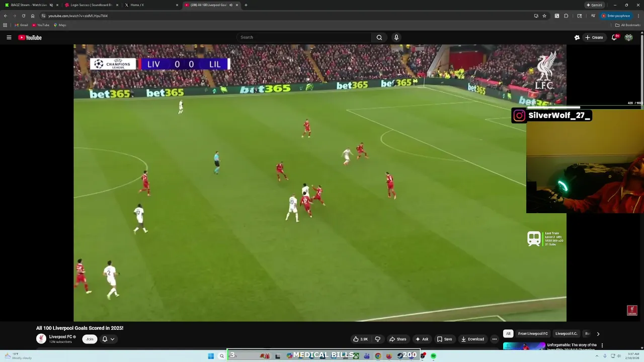The width and height of the screenshot is (644, 362).
Task: Go back with browser back arrow
Action: 6,16
